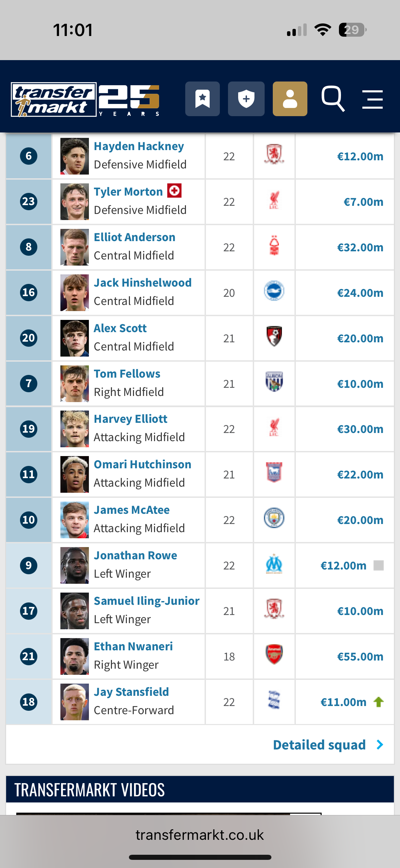Open Marseille crest in Jonathan Rowe row
This screenshot has height=868, width=400.
[274, 564]
